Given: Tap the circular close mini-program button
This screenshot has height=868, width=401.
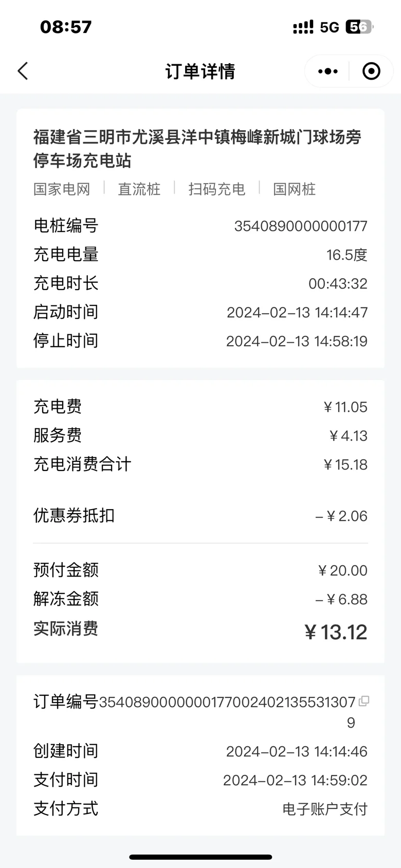Looking at the screenshot, I should [x=371, y=71].
